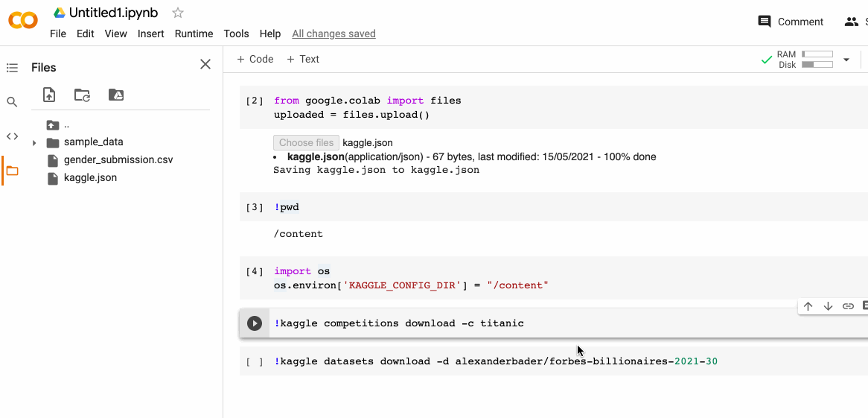The image size is (868, 418).
Task: Add a new Text cell
Action: pyautogui.click(x=303, y=59)
